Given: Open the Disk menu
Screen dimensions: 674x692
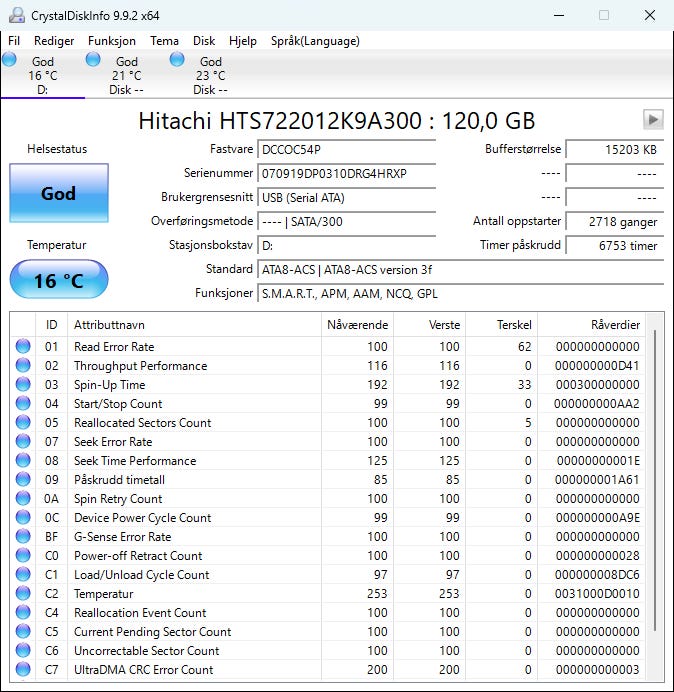Looking at the screenshot, I should 204,41.
